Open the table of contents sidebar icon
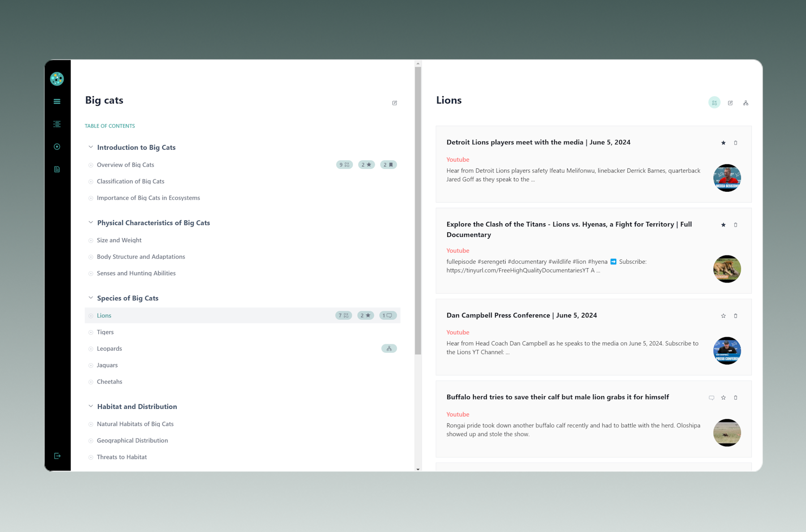 coord(57,124)
